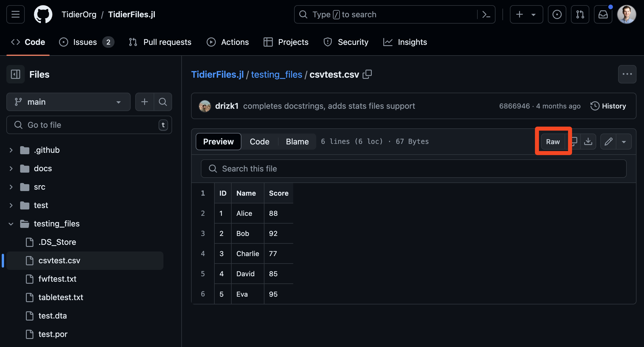Open the notifications inbox icon
This screenshot has height=347, width=644.
coord(603,14)
